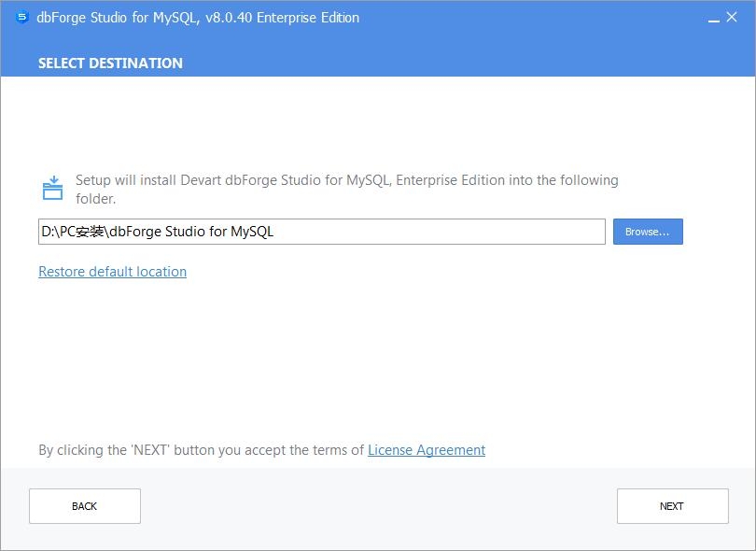Click the 'By clicking the NEXT button' notice

pos(201,450)
